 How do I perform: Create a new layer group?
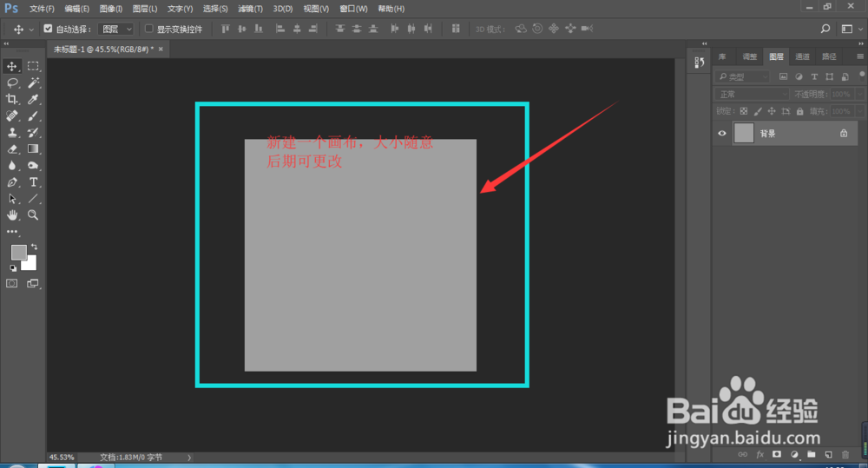point(811,455)
